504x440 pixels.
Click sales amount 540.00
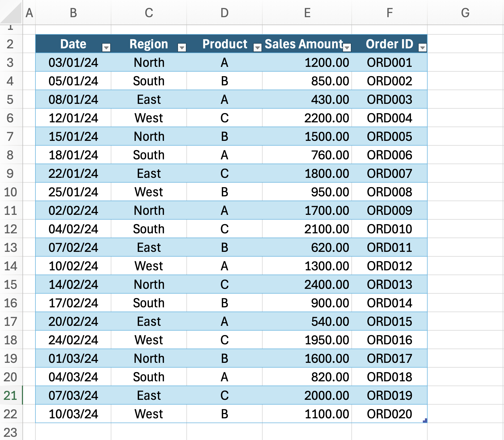click(307, 321)
